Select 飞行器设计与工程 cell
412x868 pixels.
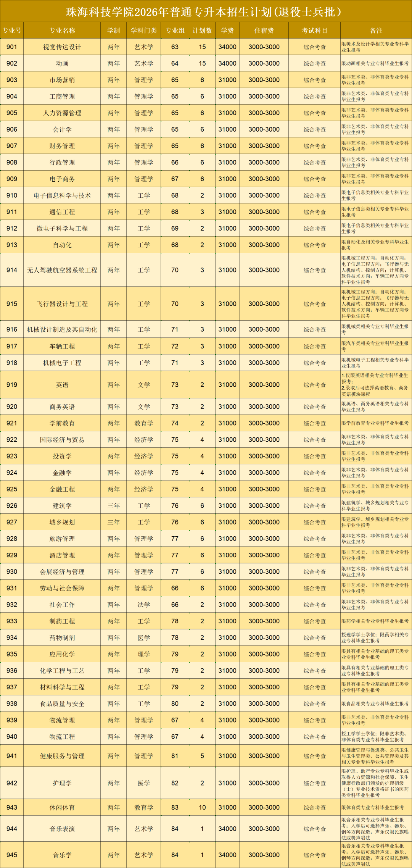tap(62, 304)
